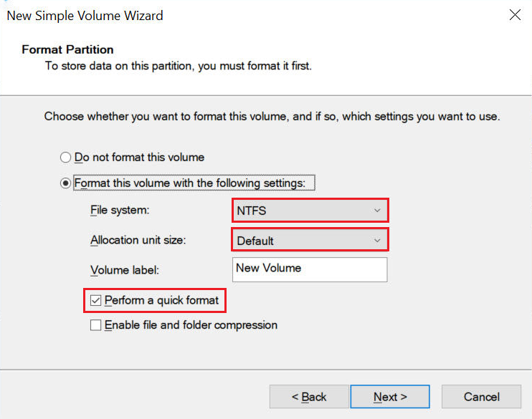This screenshot has height=419, width=532.
Task: Choose "Format this volume with the following settings"
Action: (x=66, y=183)
